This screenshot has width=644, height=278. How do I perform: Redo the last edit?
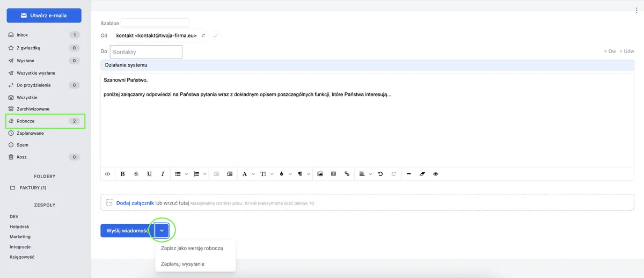394,174
